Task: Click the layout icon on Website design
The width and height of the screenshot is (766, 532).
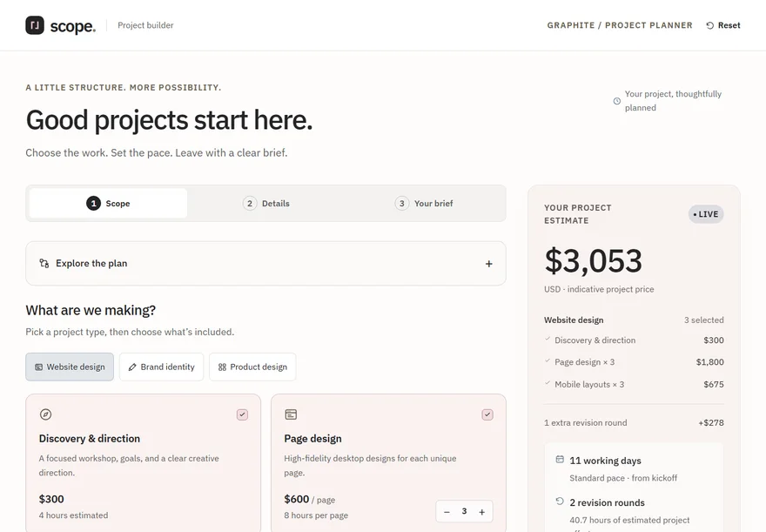Action: point(38,367)
